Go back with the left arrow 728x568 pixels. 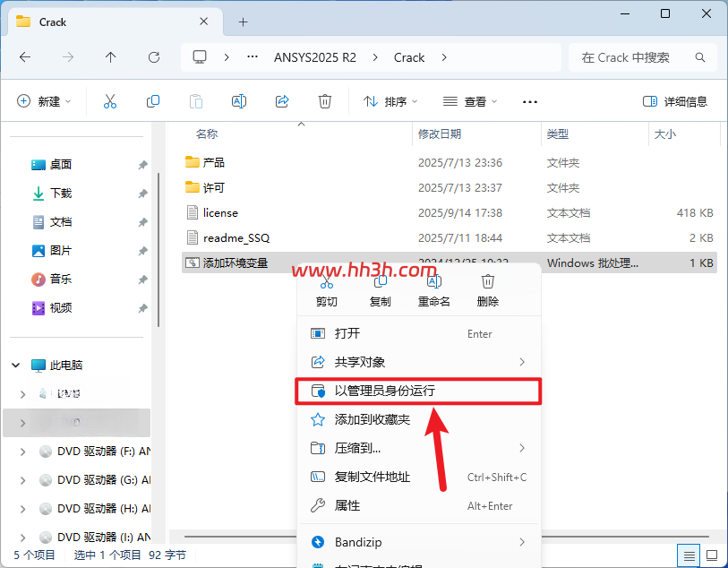tap(25, 57)
